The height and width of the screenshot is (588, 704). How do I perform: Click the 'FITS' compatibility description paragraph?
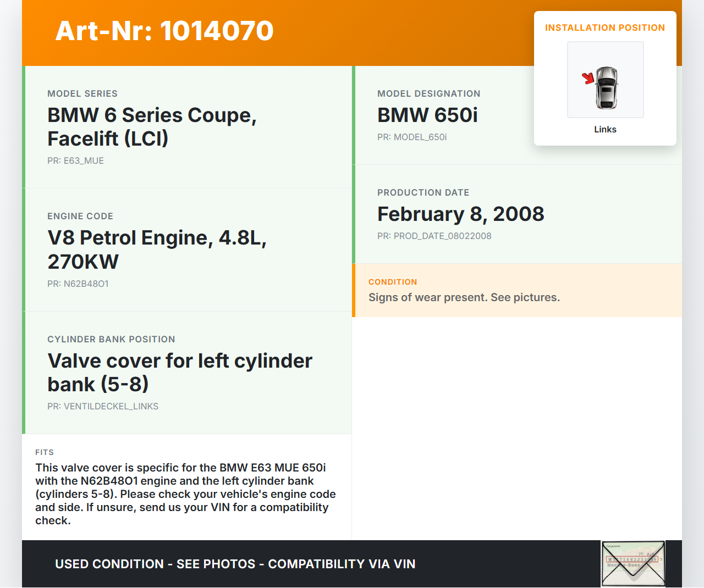(x=185, y=493)
